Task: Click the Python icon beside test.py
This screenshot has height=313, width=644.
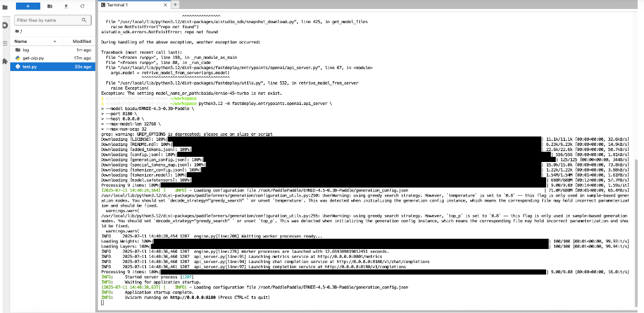Action: (18, 66)
